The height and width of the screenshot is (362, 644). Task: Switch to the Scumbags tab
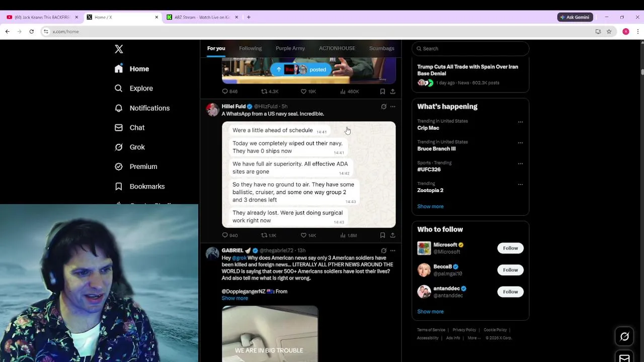[x=382, y=48]
